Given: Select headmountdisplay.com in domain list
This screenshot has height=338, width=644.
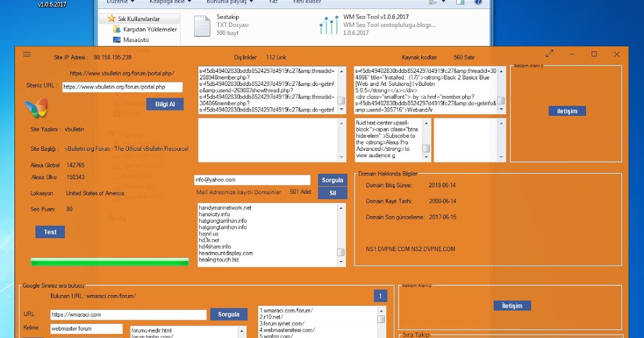Looking at the screenshot, I should [225, 253].
